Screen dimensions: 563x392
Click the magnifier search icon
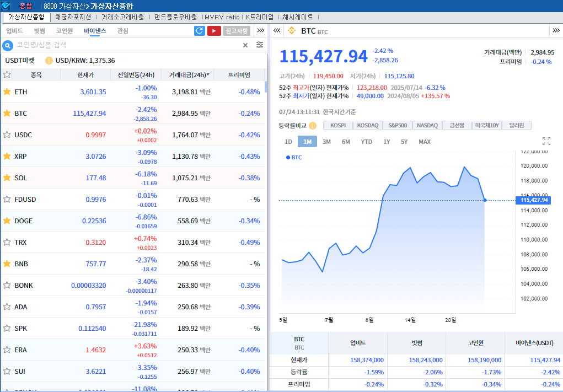click(8, 45)
